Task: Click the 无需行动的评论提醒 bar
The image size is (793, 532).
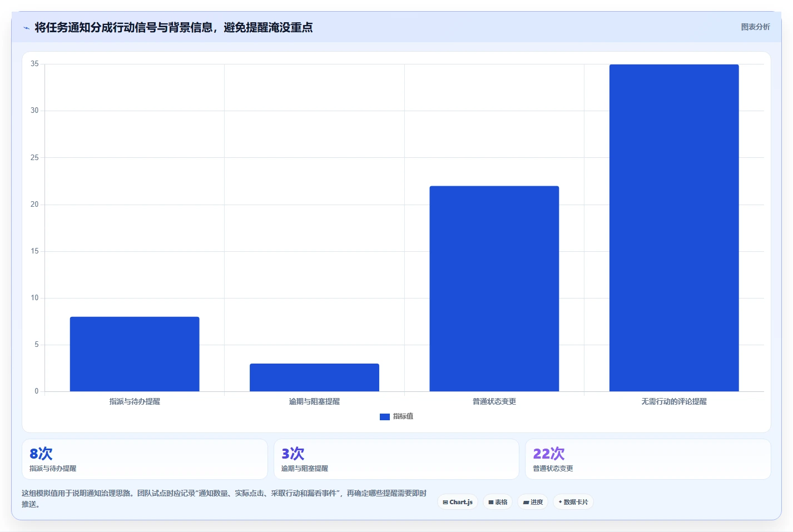Action: [x=674, y=228]
